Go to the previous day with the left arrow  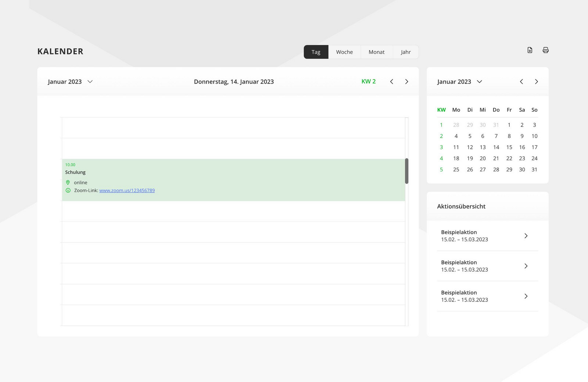pyautogui.click(x=391, y=81)
